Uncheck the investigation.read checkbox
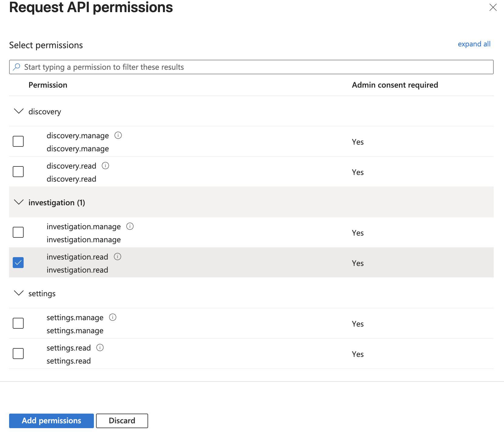Screen dimensions: 504x433 click(18, 263)
